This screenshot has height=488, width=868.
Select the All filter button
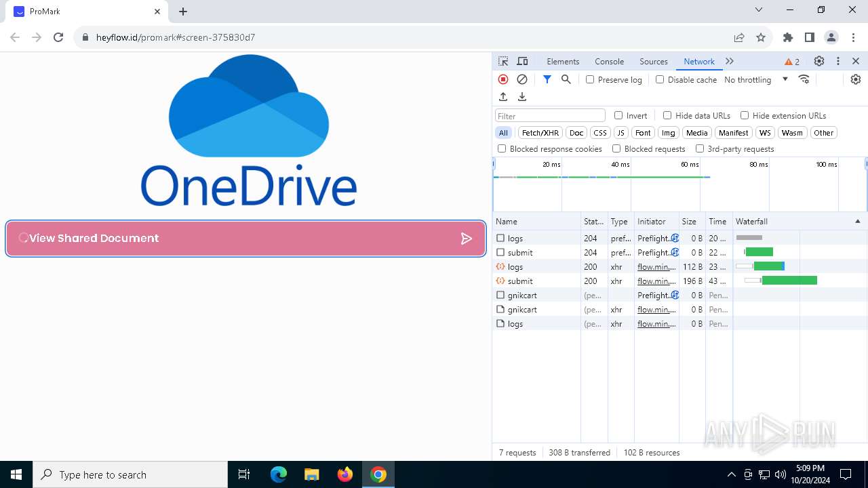[x=503, y=133]
